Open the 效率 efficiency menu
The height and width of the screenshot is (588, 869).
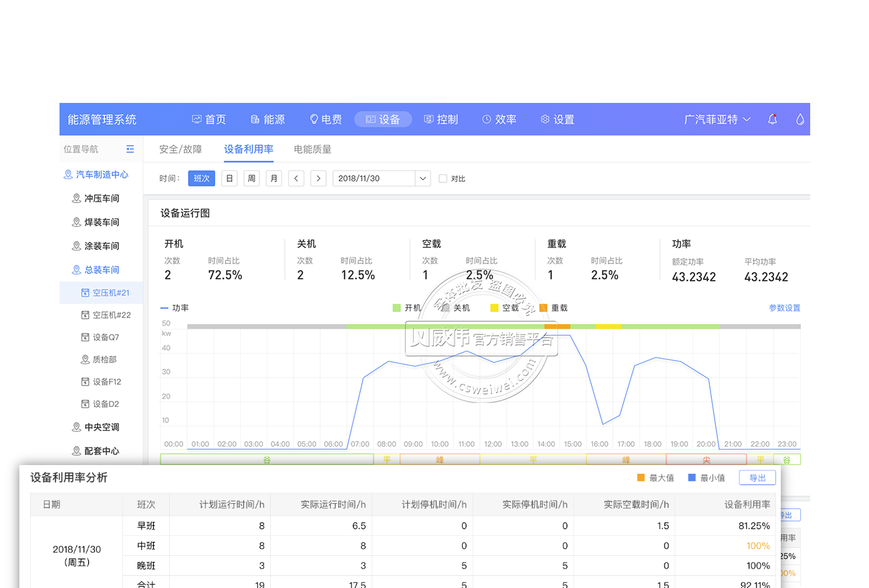coord(499,120)
